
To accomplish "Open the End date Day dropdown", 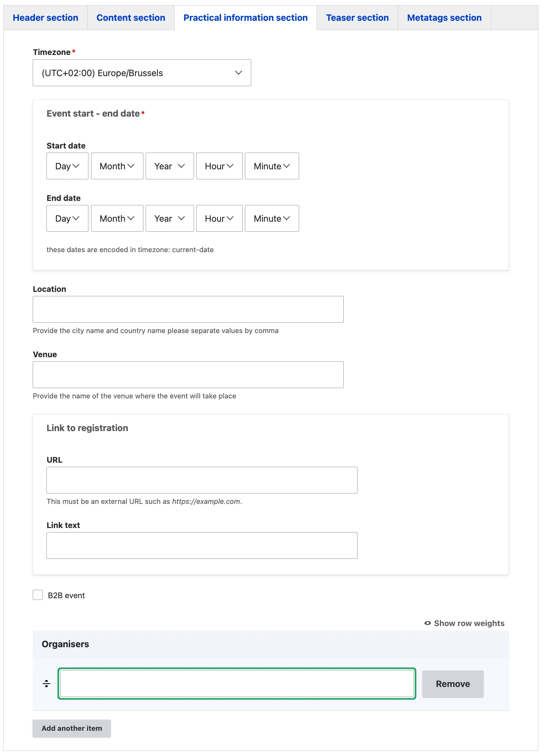I will tap(67, 218).
